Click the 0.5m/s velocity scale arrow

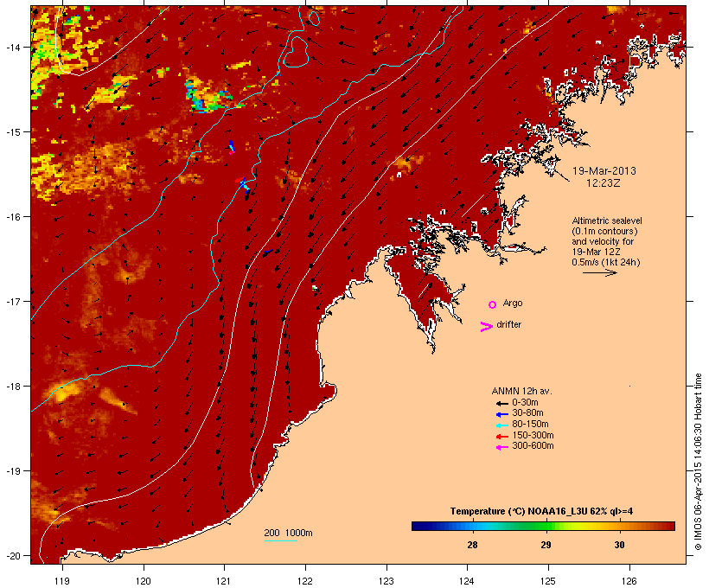(599, 272)
